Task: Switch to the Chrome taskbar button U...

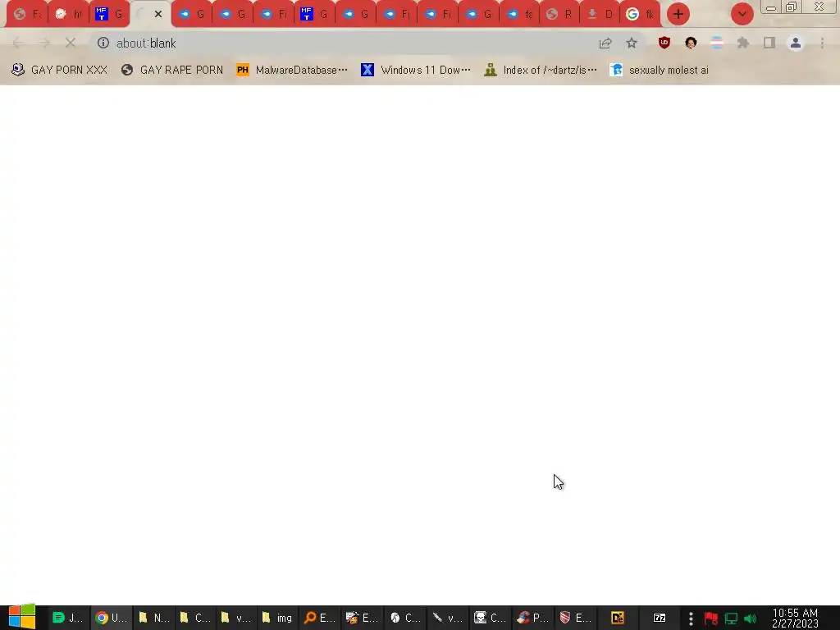Action: [111, 618]
